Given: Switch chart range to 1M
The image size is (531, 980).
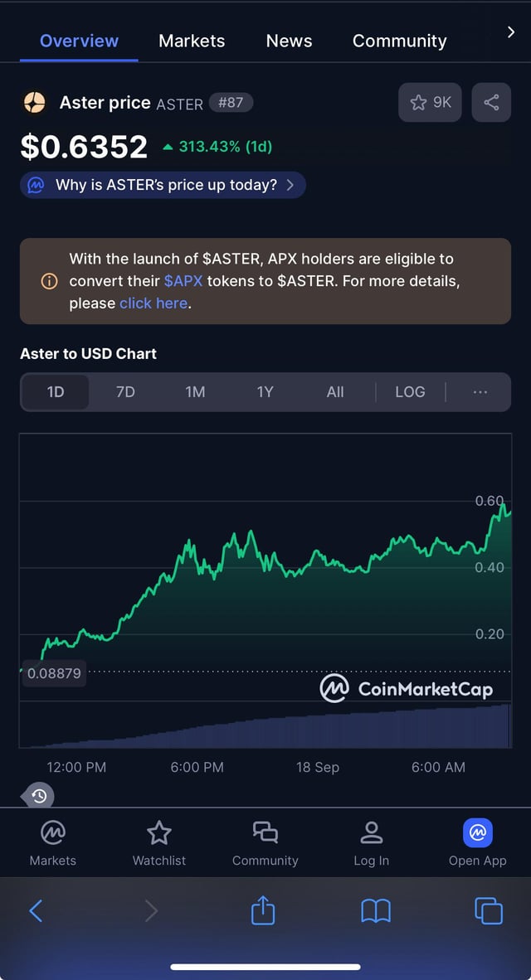Looking at the screenshot, I should (x=195, y=392).
